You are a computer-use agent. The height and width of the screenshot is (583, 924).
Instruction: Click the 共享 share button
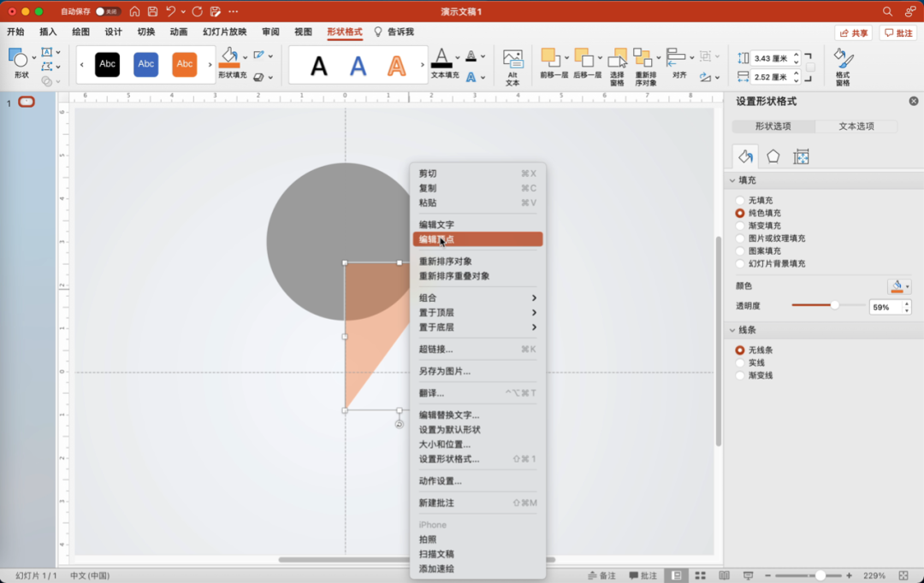tap(853, 33)
